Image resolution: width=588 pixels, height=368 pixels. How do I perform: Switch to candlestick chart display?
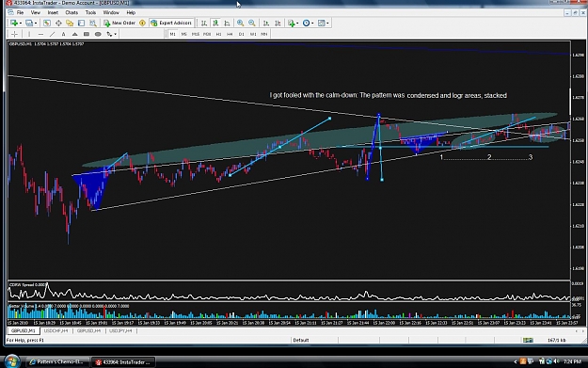coord(215,23)
